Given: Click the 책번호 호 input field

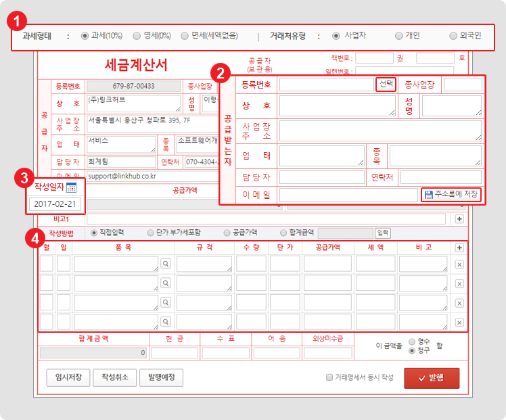Looking at the screenshot, I should coord(436,58).
